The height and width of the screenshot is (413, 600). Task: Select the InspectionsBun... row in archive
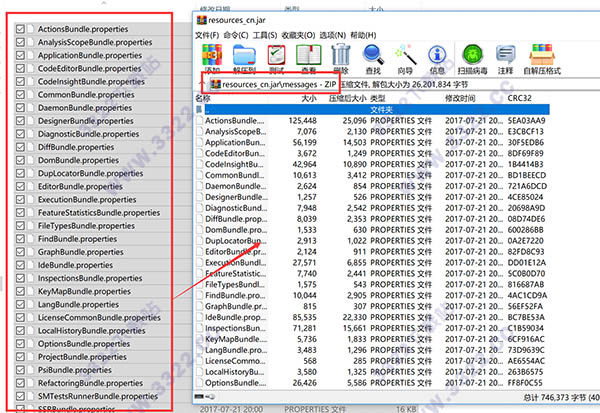click(373, 328)
